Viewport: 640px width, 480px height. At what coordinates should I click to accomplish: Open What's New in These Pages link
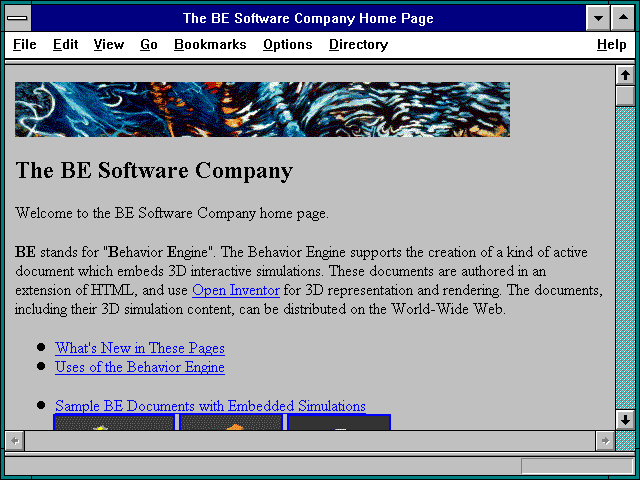point(140,348)
